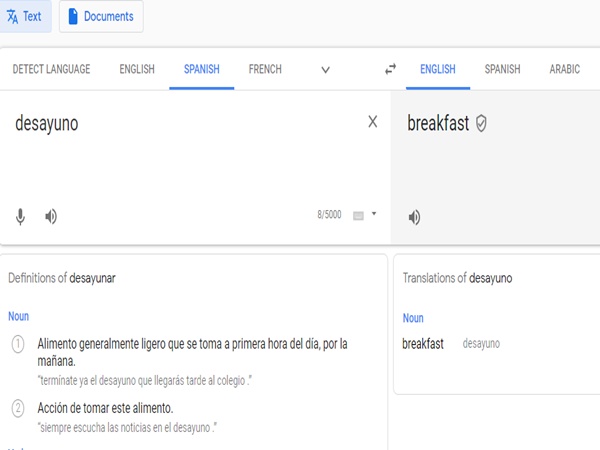Click the microphone voice input icon

click(x=20, y=216)
